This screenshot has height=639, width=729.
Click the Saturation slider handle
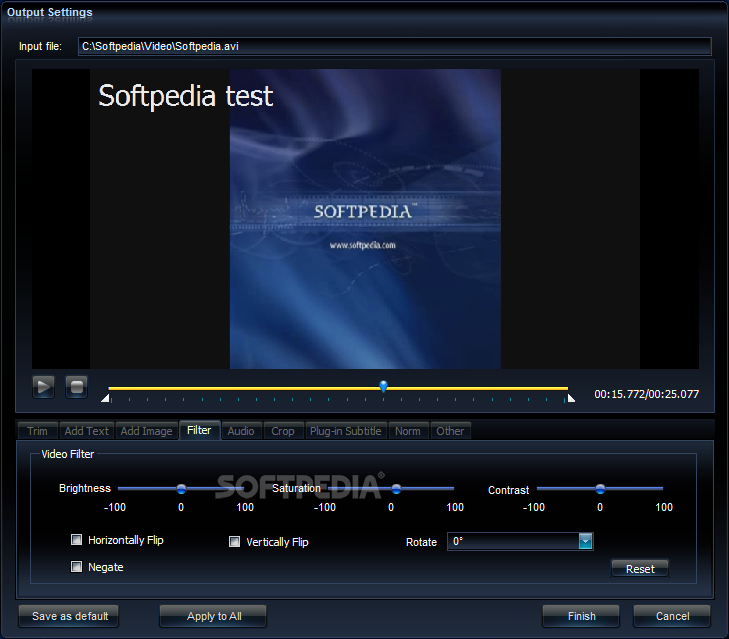(396, 489)
